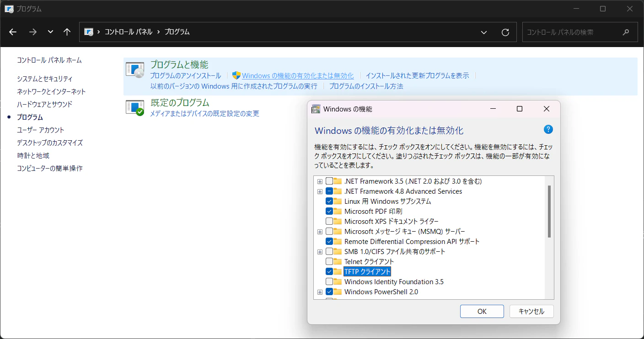Click the Back arrow in Control Panel
644x339 pixels.
[13, 32]
